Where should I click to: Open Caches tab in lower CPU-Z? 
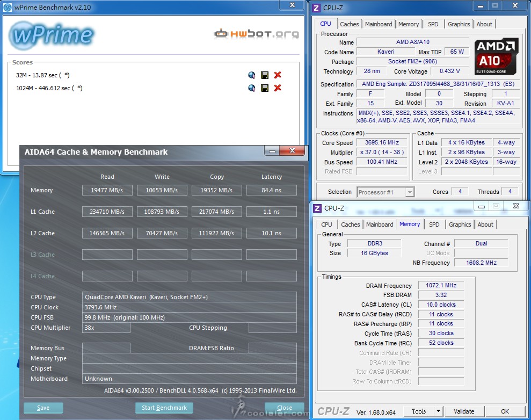[350, 225]
